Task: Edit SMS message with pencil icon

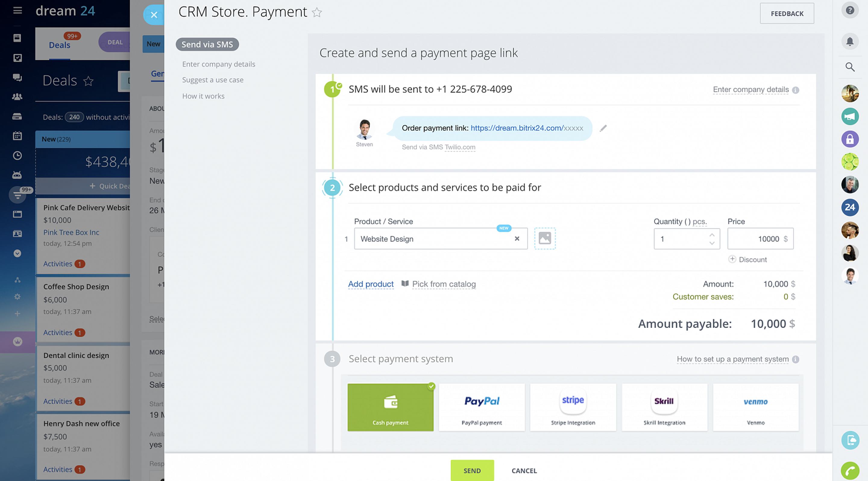Action: (x=603, y=128)
